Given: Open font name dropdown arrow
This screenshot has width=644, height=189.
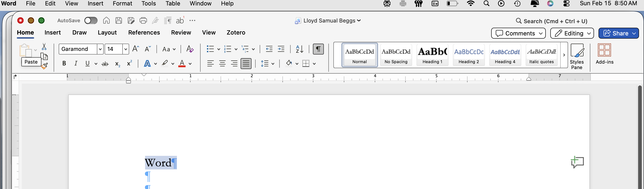Looking at the screenshot, I should [100, 49].
